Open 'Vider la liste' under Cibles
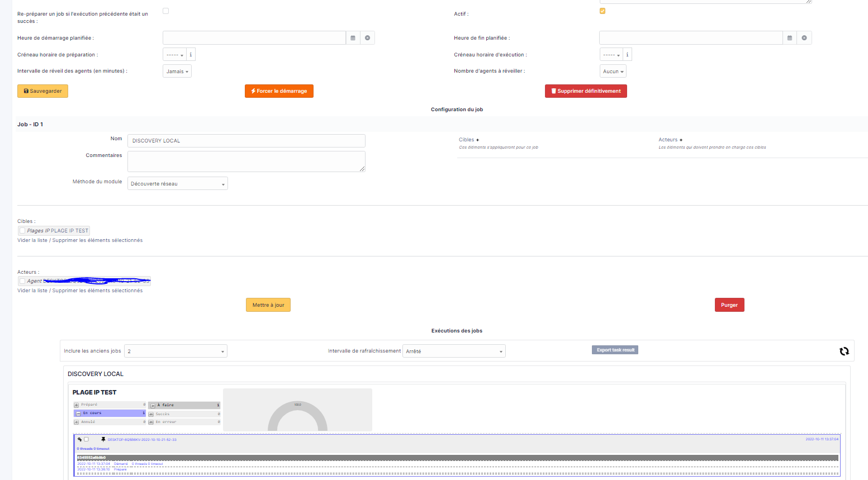Viewport: 868px width, 480px height. (32, 240)
